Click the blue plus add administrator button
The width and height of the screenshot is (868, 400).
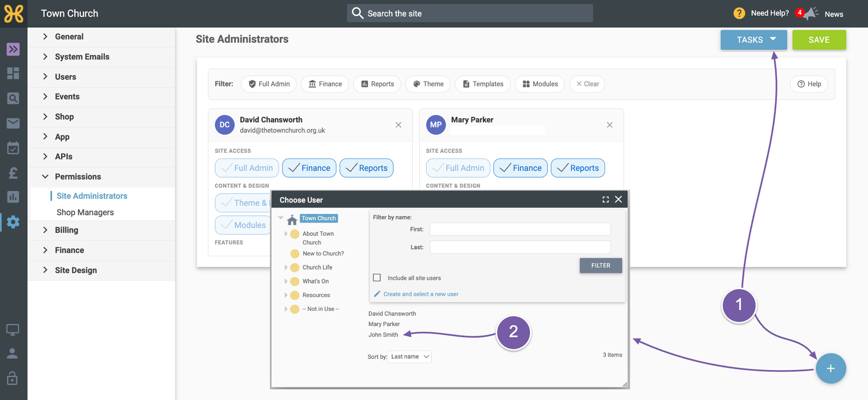[831, 368]
